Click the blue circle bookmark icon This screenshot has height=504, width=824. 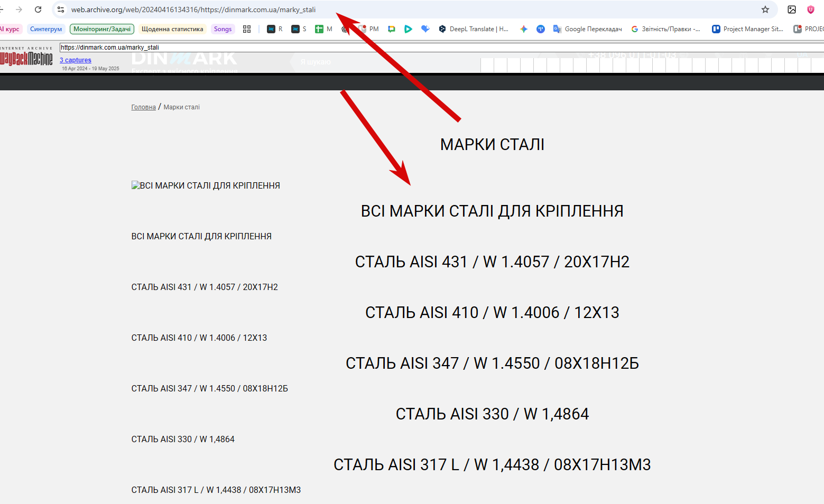click(x=541, y=29)
